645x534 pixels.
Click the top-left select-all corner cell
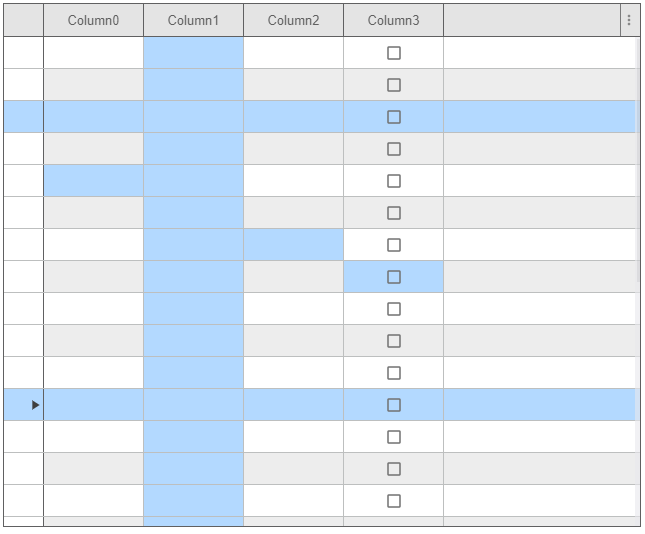tap(23, 20)
